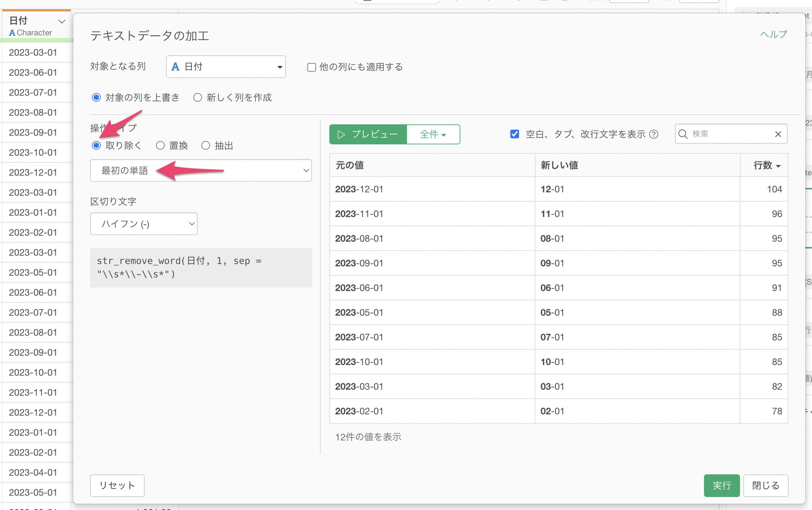812x510 pixels.
Task: Select new value cell 08-01
Action: pos(638,239)
